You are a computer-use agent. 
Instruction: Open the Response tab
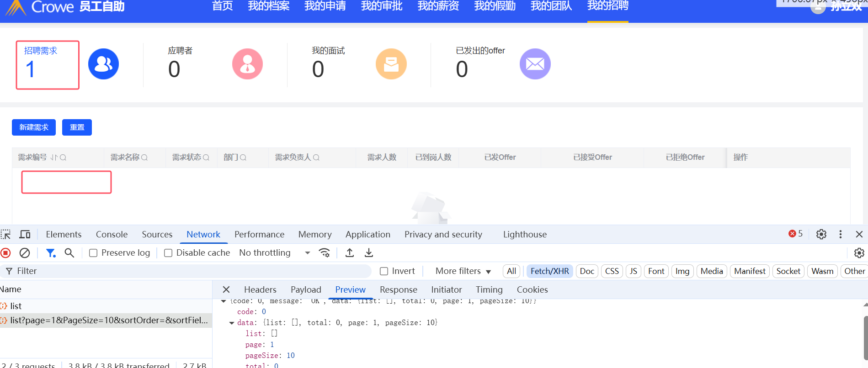coord(398,289)
